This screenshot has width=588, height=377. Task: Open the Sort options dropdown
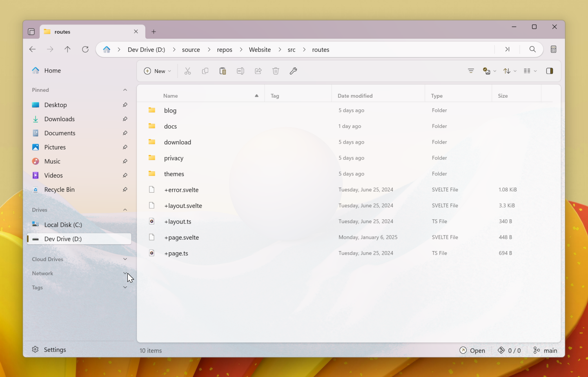(509, 71)
